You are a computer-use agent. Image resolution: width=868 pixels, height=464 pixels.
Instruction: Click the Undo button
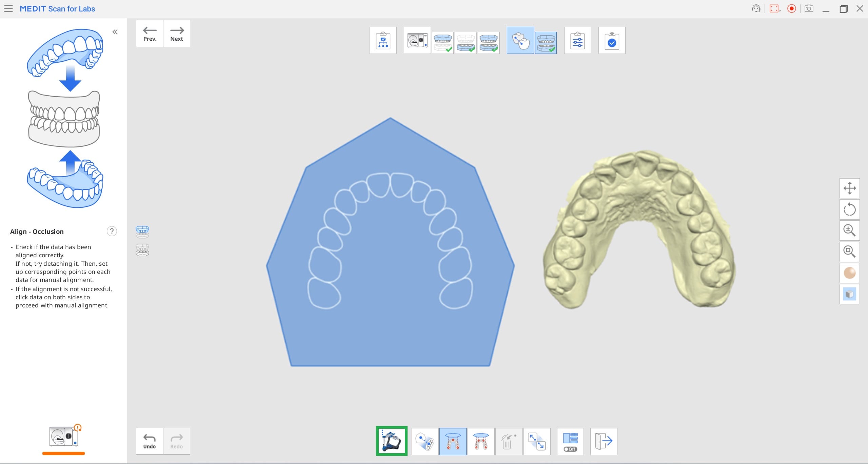149,441
